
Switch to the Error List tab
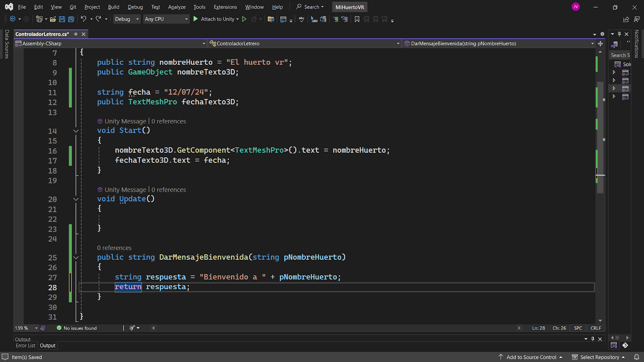[x=25, y=346]
